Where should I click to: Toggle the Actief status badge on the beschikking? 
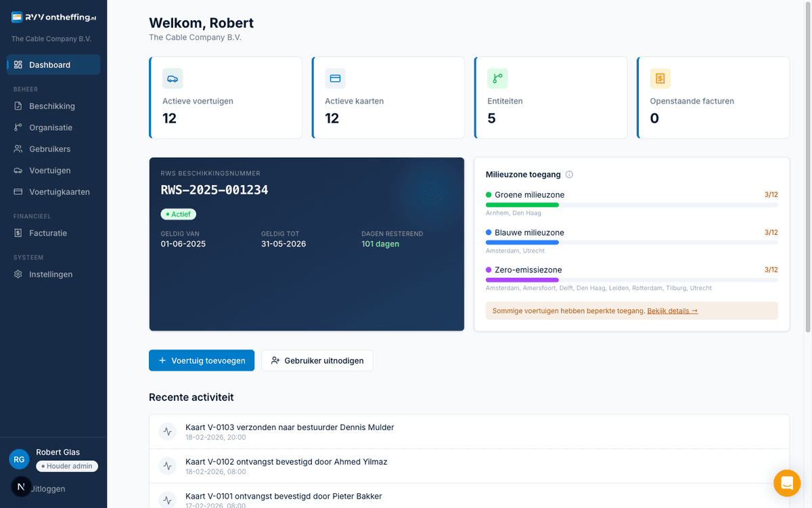pyautogui.click(x=178, y=213)
